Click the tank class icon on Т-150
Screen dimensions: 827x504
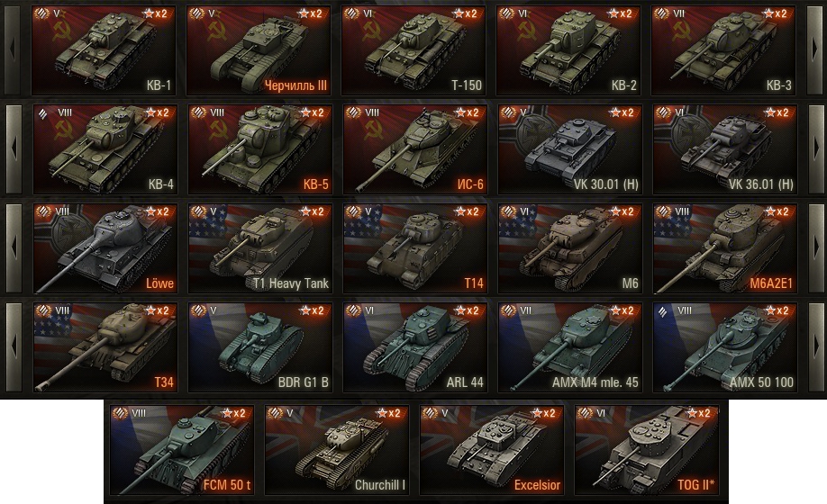(352, 13)
